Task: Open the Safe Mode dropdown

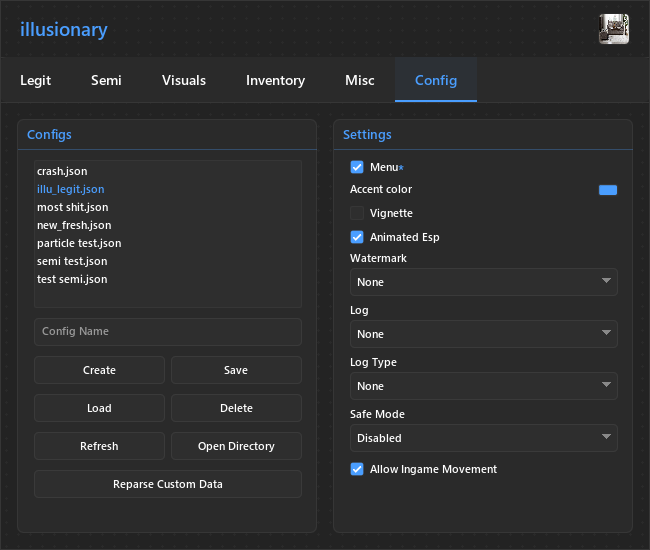Action: (484, 438)
